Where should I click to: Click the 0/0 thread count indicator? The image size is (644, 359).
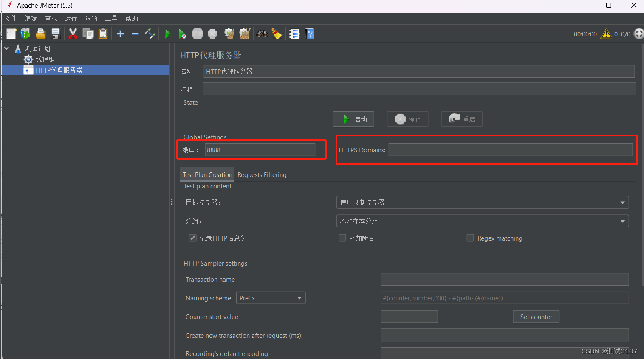626,34
